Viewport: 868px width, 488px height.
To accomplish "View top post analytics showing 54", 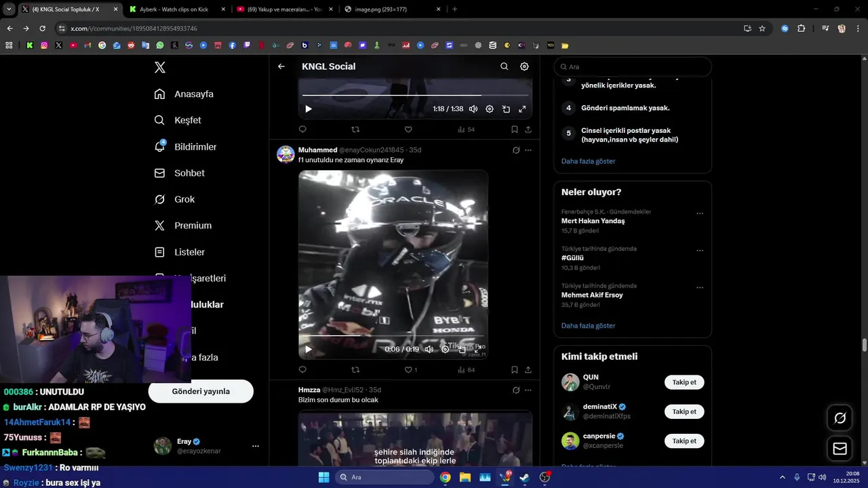I will (466, 129).
